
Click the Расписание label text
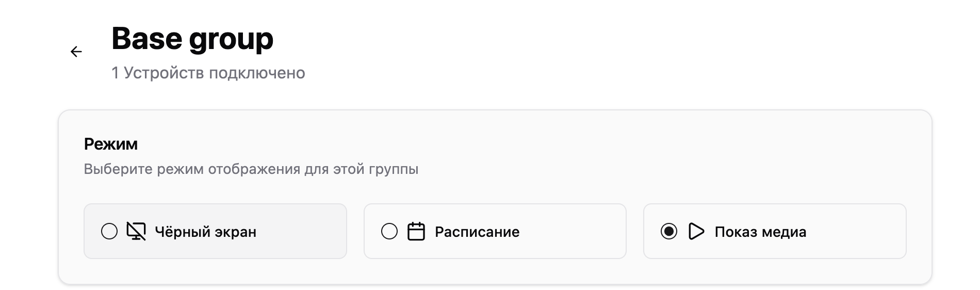(x=477, y=232)
